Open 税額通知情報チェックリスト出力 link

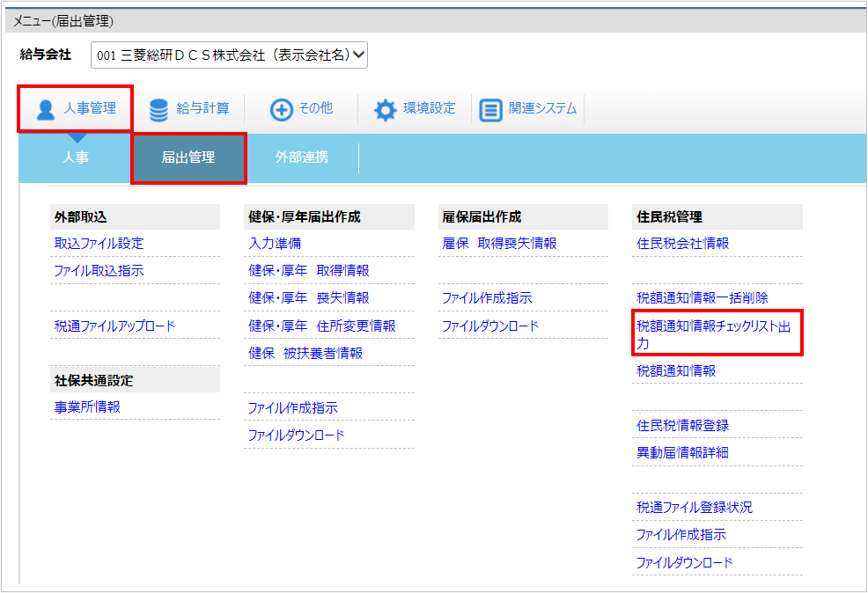tap(714, 334)
